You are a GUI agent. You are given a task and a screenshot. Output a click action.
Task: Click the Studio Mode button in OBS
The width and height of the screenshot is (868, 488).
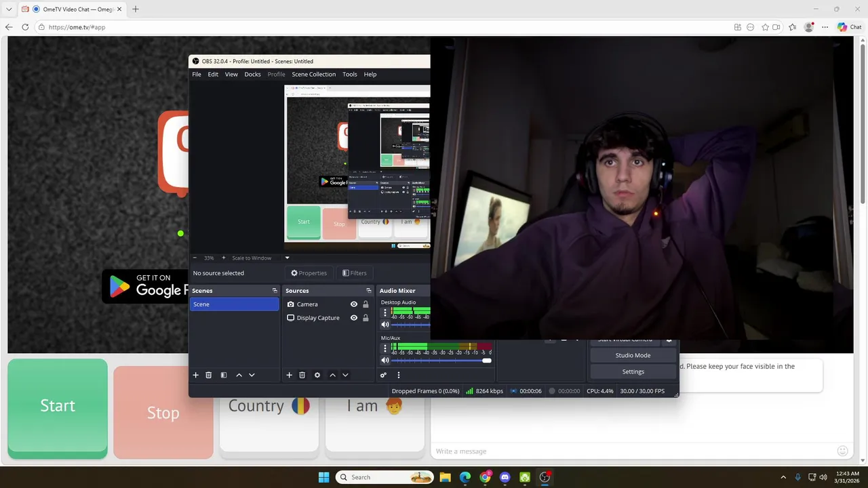(x=633, y=355)
